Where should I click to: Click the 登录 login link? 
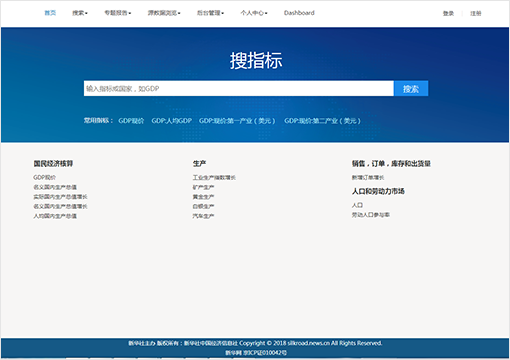448,13
